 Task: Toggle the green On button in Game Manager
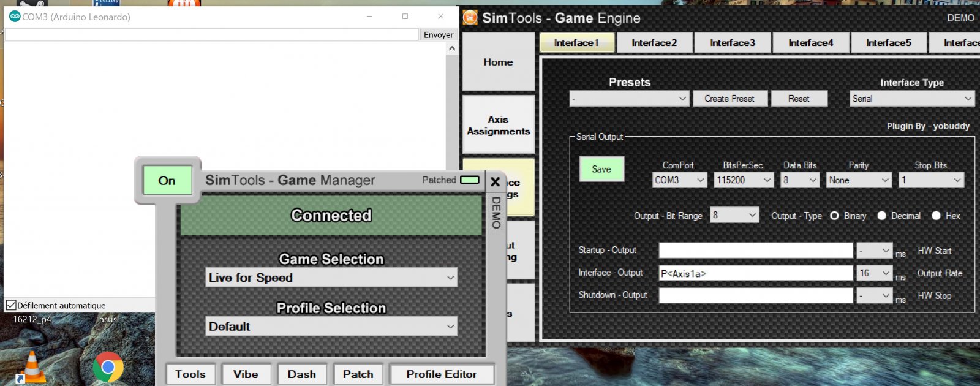[x=167, y=181]
